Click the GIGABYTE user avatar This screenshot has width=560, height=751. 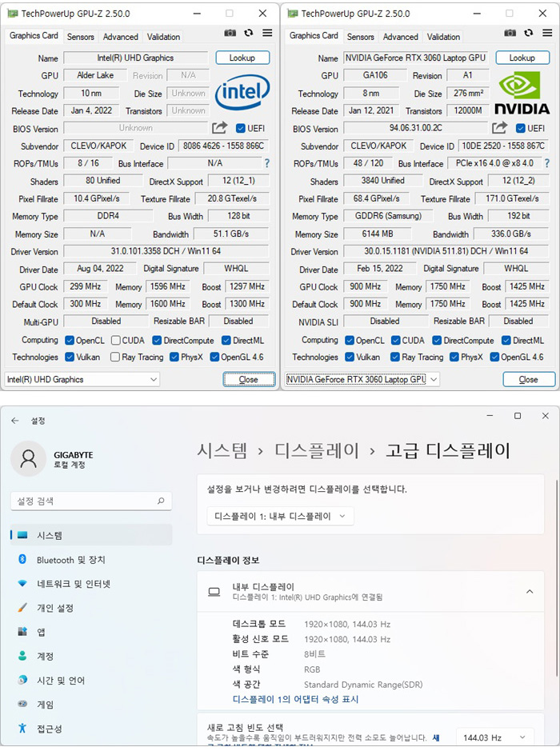click(x=28, y=459)
